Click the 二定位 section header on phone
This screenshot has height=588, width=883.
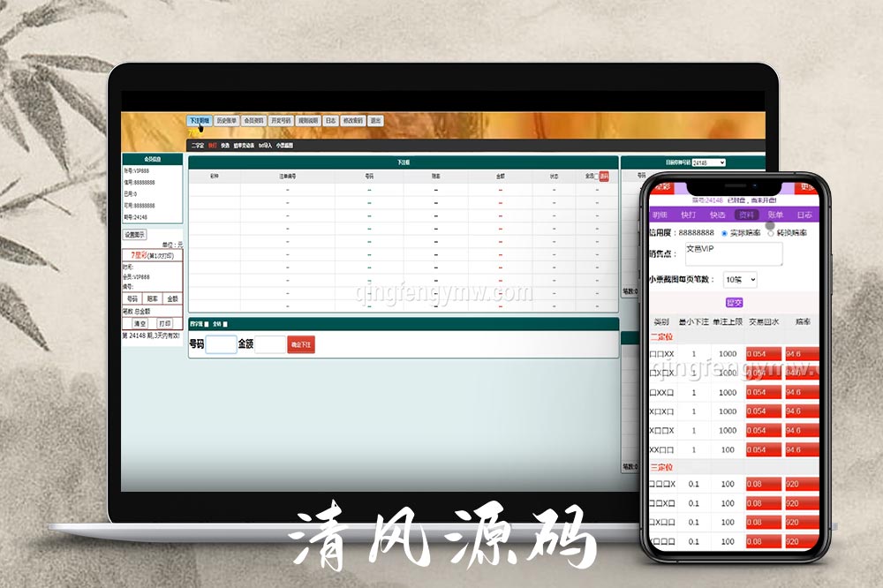tap(661, 336)
